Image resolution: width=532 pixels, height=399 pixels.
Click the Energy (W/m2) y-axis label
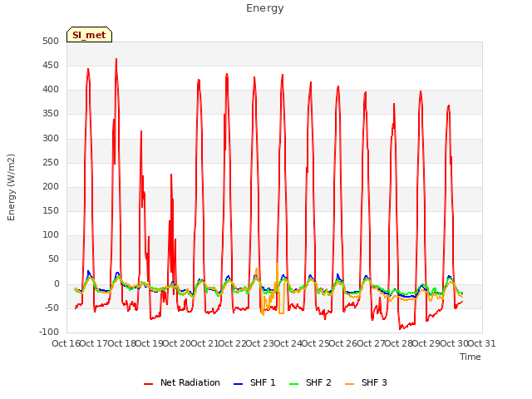tap(11, 187)
